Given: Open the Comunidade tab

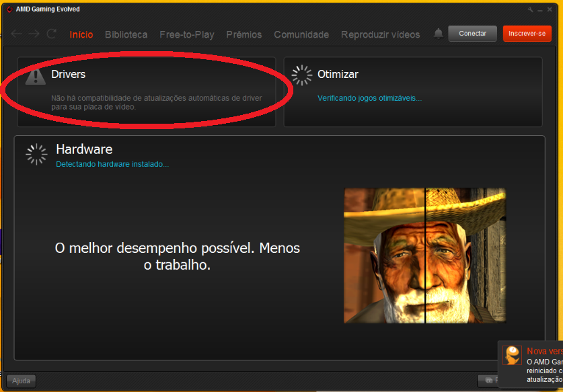Looking at the screenshot, I should (301, 34).
